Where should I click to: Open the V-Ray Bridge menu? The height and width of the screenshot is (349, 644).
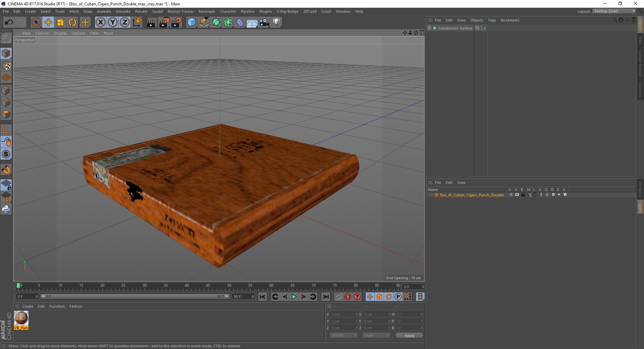pos(287,11)
